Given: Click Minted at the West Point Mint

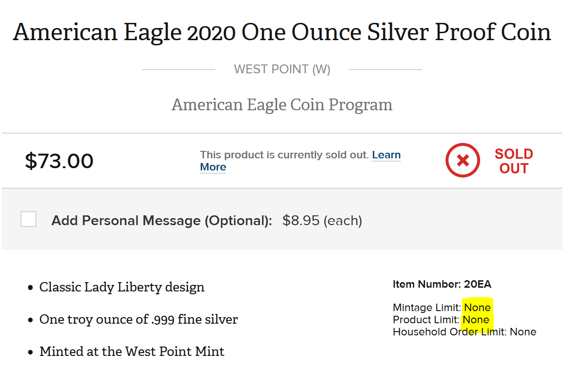Looking at the screenshot, I should click(x=132, y=351).
